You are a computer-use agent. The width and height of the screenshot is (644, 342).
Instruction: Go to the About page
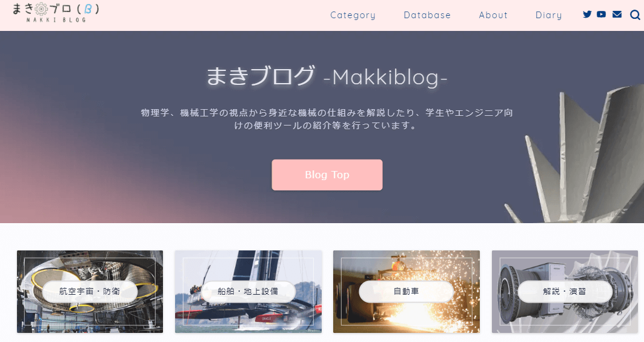493,15
